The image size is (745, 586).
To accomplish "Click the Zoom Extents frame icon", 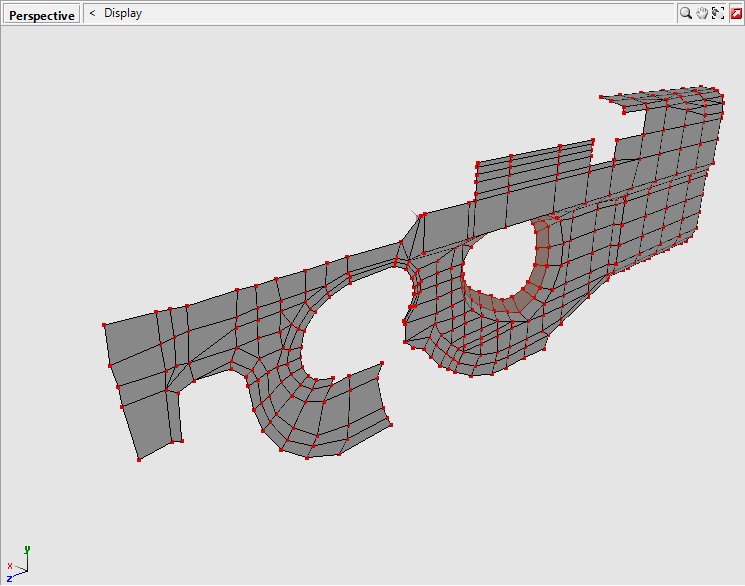I will (718, 13).
